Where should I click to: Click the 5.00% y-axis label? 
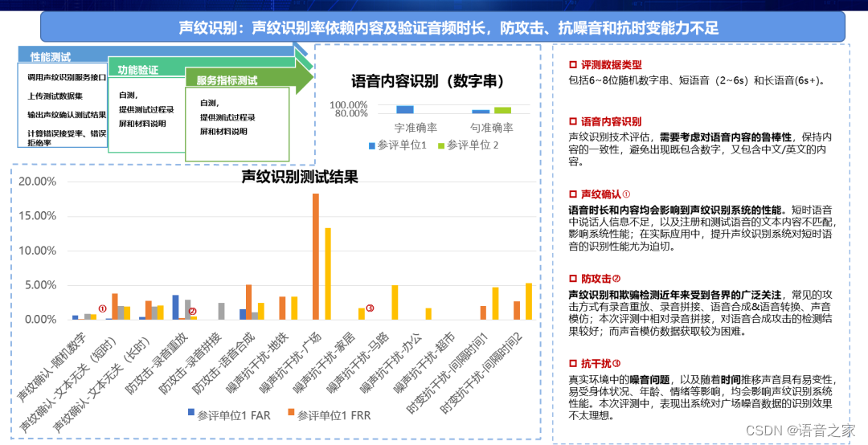[x=39, y=285]
